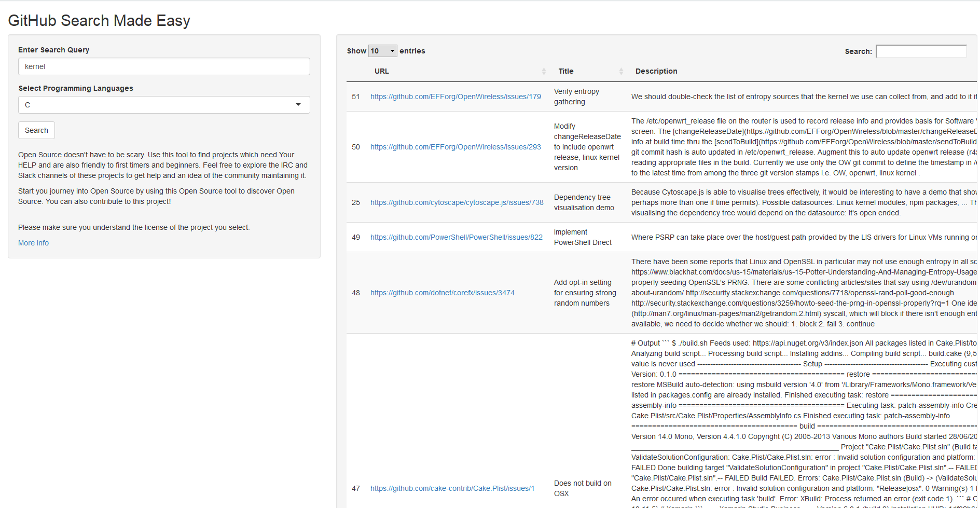Open the More Info link
The image size is (980, 508).
tap(33, 243)
